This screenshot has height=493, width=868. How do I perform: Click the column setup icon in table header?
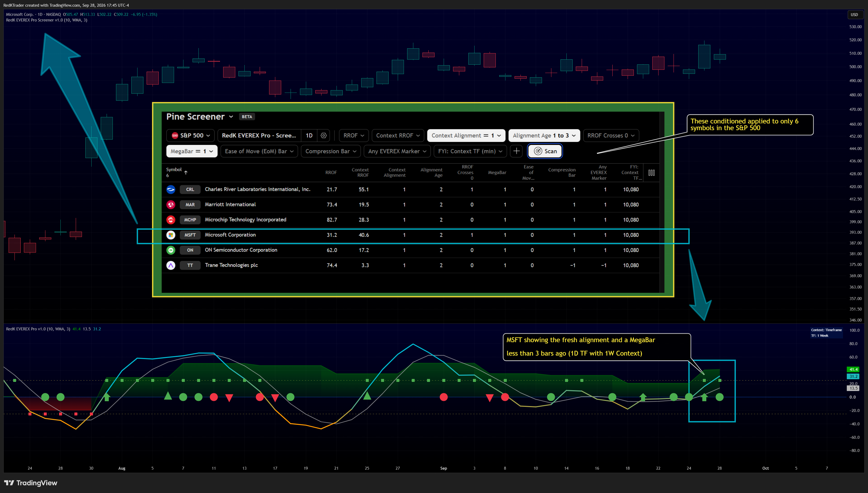(x=651, y=173)
